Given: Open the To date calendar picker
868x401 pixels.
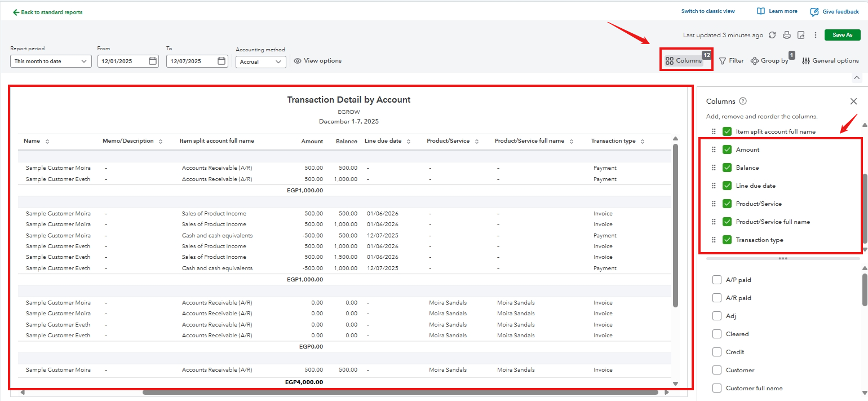Looking at the screenshot, I should point(222,61).
